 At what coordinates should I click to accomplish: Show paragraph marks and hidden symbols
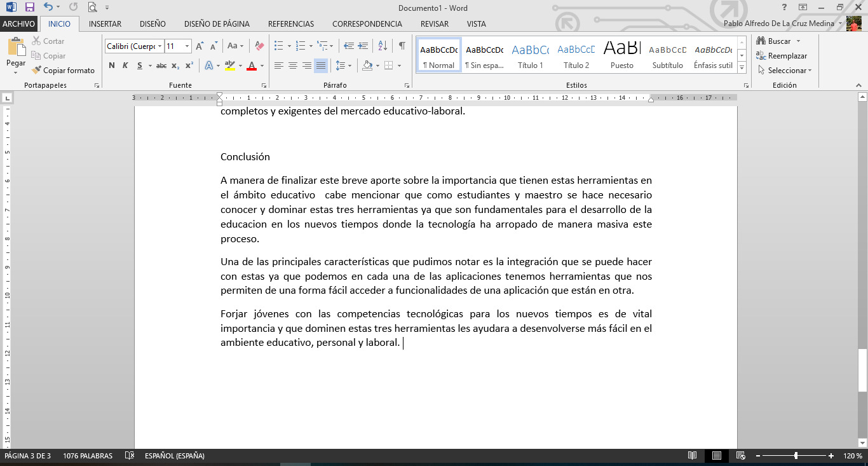[x=402, y=46]
